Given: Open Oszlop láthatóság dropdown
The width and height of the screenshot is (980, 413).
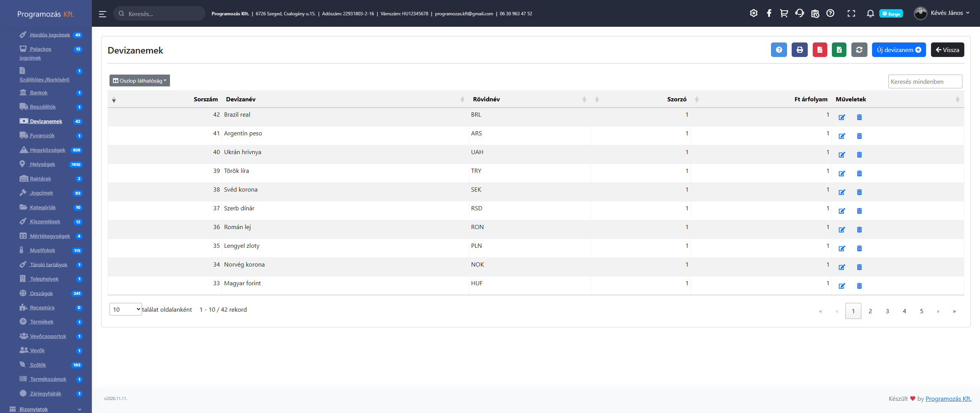Looking at the screenshot, I should click(139, 81).
